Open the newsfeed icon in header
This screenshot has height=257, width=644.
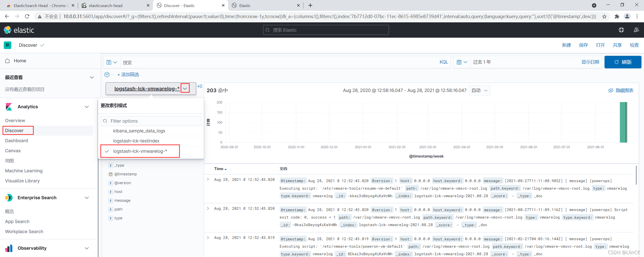point(636,30)
